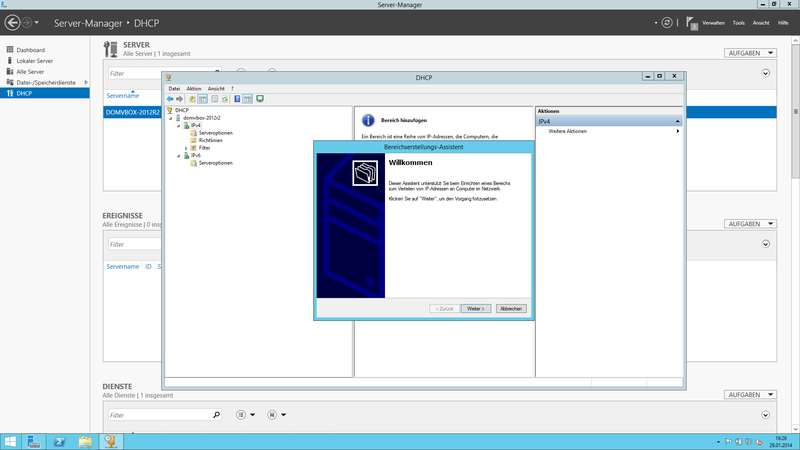Viewport: 800px width, 450px height.
Task: Open the AUFGABEN dropdown in Server section
Action: pyautogui.click(x=748, y=53)
